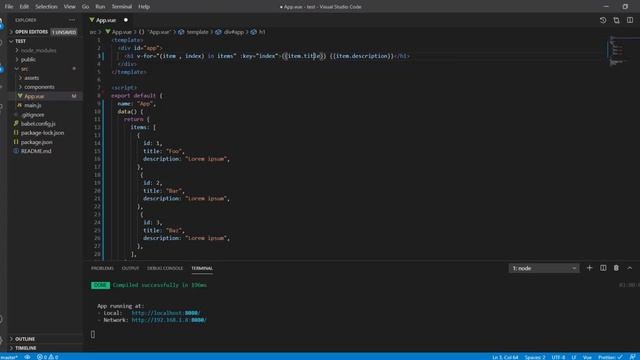Open the localhost:8080 link in terminal
640x360 pixels.
point(166,313)
